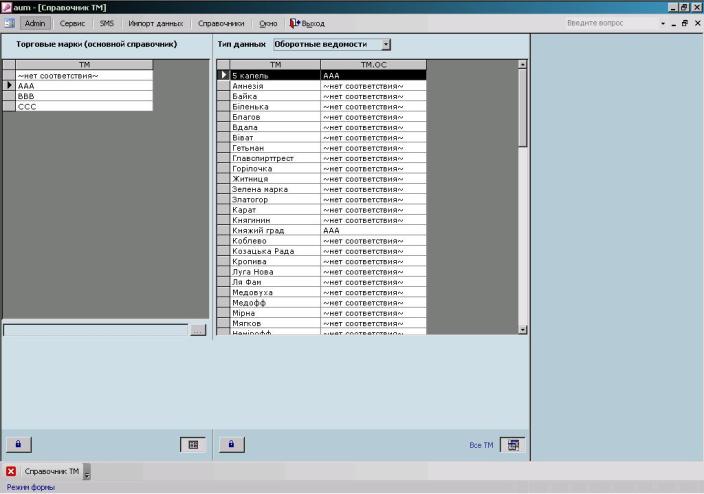
Task: Select the Байка cell
Action: click(275, 96)
